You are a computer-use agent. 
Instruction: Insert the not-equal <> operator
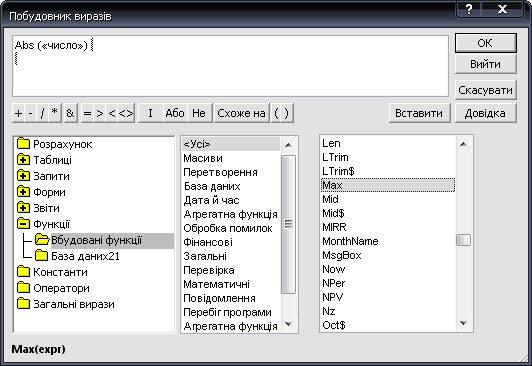(x=126, y=113)
